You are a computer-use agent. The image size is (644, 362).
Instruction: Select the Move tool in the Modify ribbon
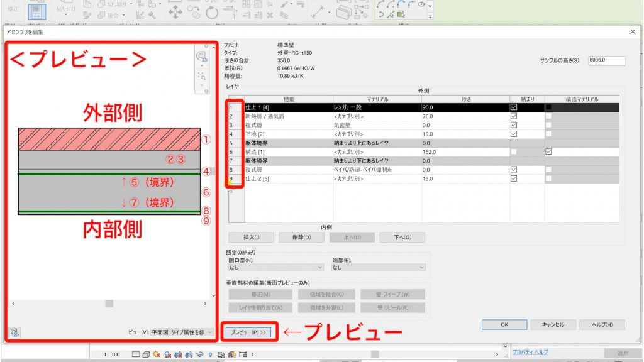pos(175,11)
